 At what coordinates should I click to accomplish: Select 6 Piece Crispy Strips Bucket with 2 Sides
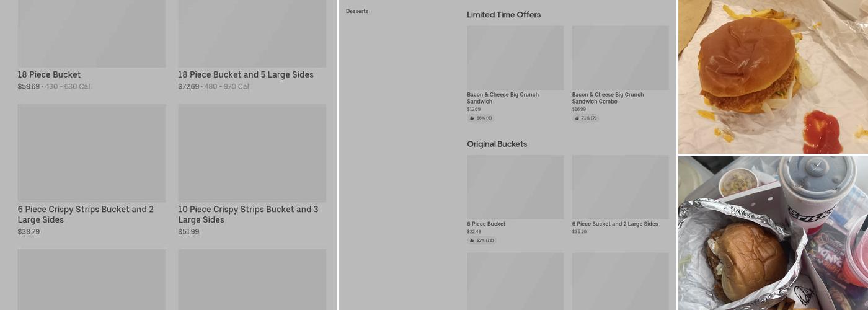click(86, 215)
